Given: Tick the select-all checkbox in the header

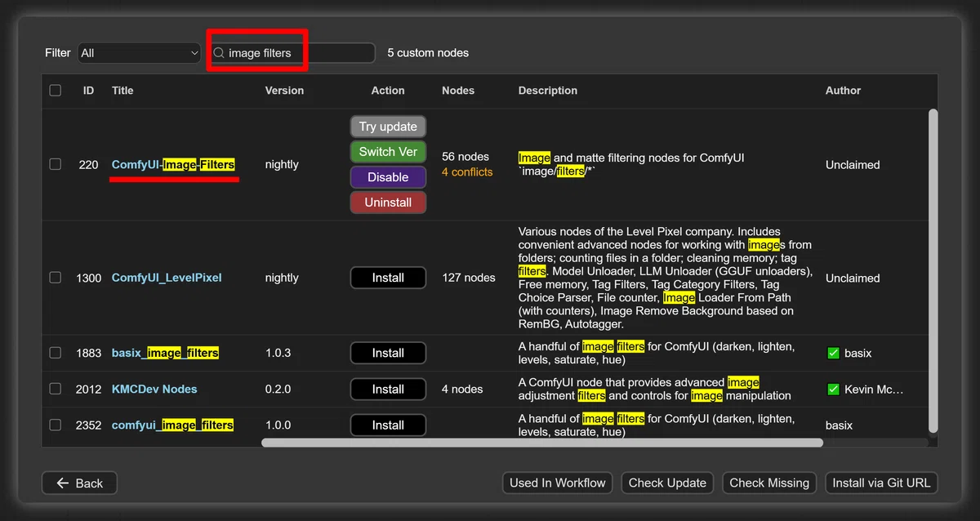Looking at the screenshot, I should pyautogui.click(x=56, y=91).
